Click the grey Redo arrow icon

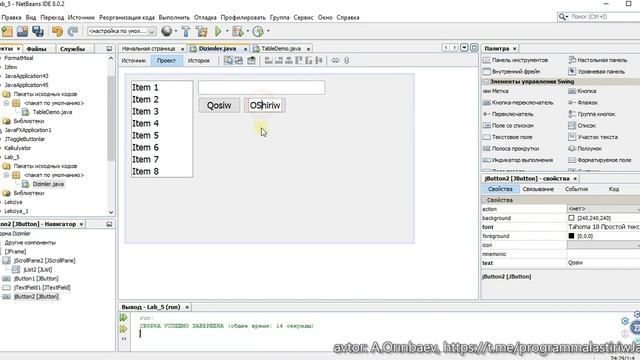click(73, 31)
